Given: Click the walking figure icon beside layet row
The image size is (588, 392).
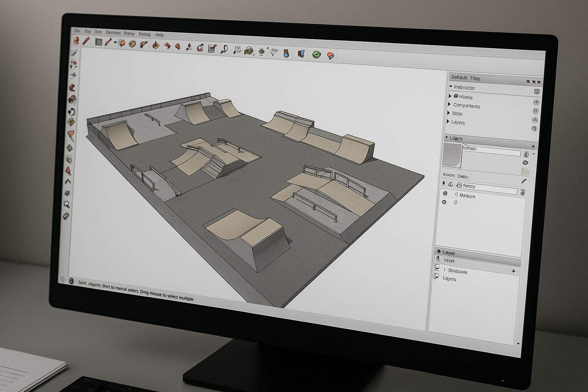Looking at the screenshot, I should [438, 259].
